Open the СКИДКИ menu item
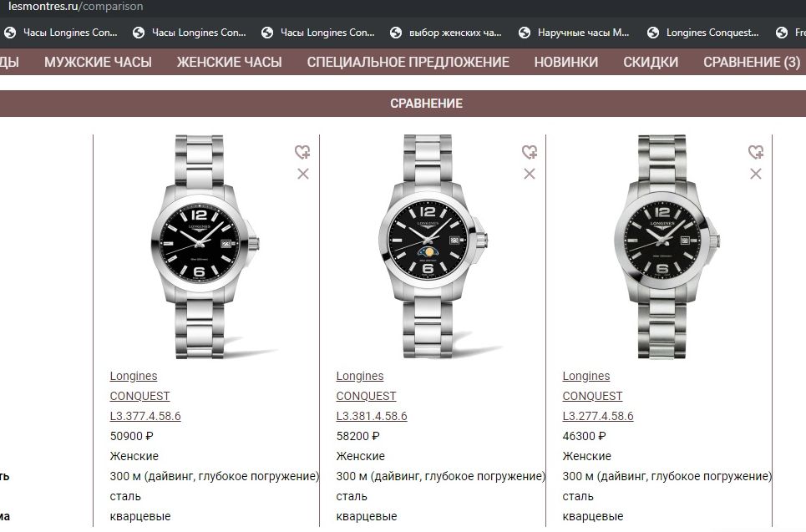 tap(651, 62)
